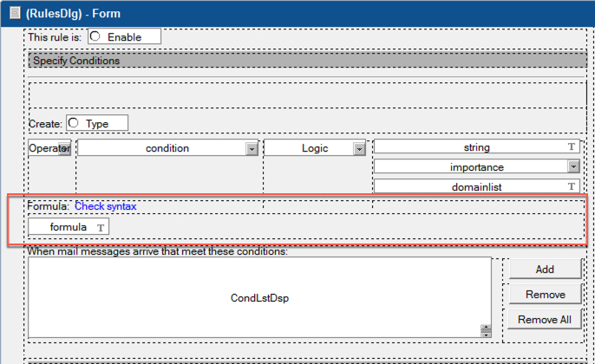Image resolution: width=595 pixels, height=364 pixels.
Task: Open the Operator dropdown arrow
Action: pyautogui.click(x=64, y=148)
